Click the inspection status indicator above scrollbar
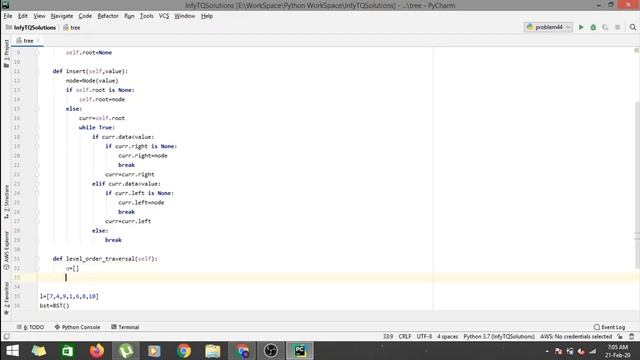640x360 pixels. pos(636,50)
